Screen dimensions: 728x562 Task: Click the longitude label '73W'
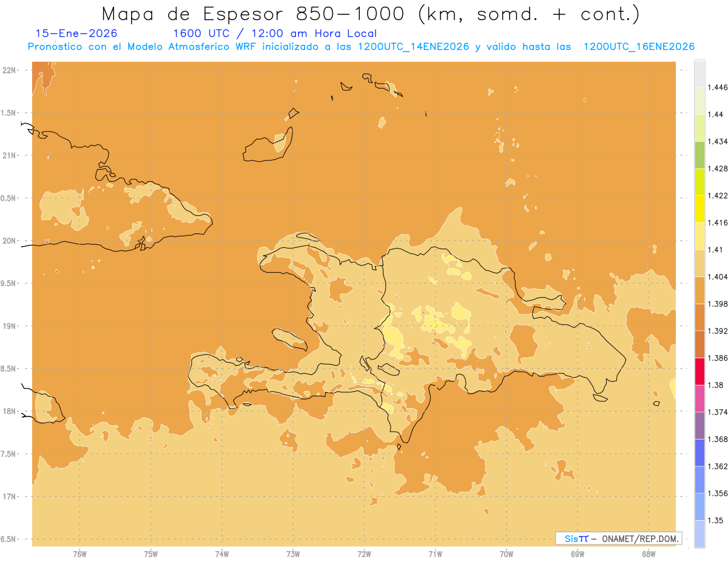pos(293,554)
